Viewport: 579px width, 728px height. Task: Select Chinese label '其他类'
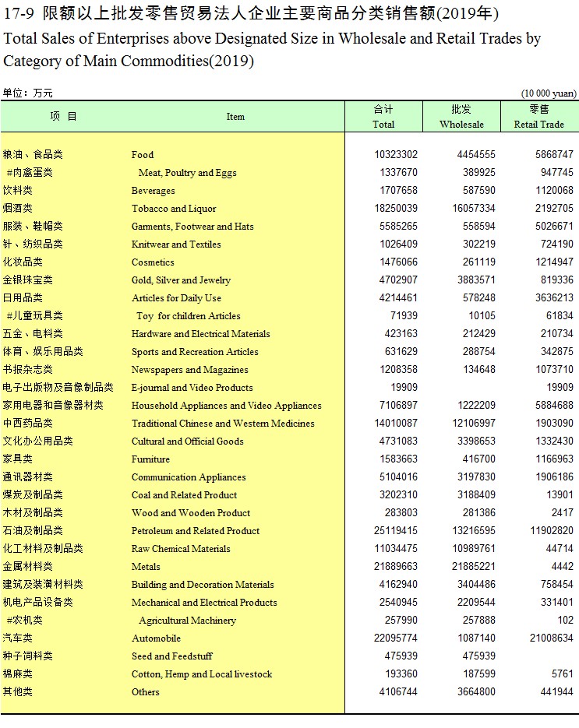pos(18,691)
